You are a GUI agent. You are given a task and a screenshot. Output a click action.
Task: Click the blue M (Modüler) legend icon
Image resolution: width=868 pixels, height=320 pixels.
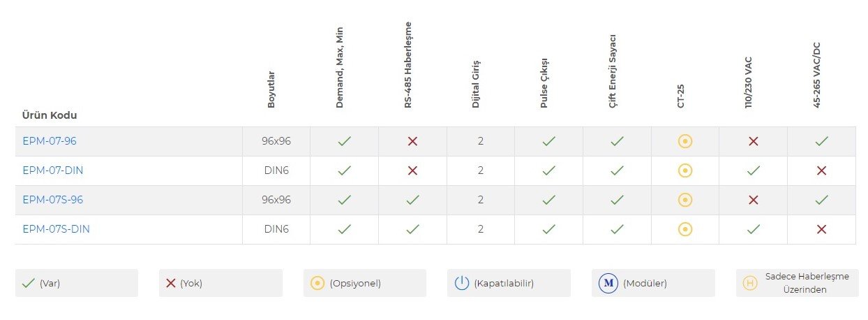[608, 283]
